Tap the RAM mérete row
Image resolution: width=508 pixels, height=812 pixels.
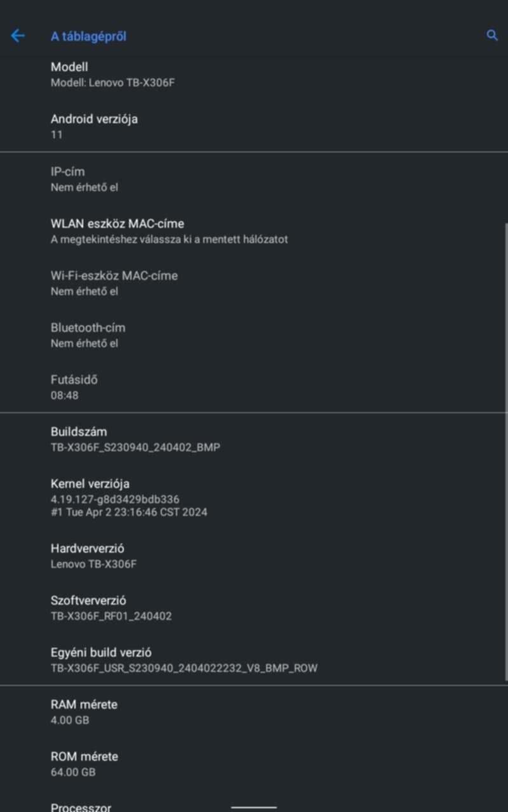(84, 712)
